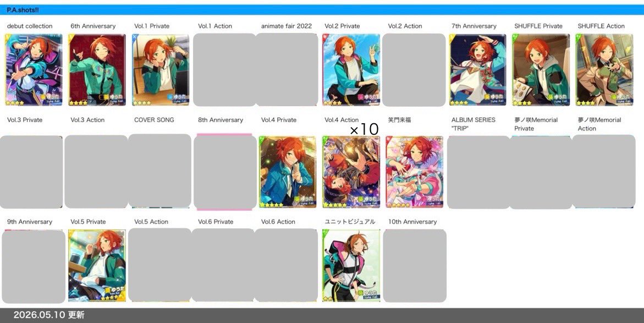Open the Vol.4 Action card image

point(351,172)
